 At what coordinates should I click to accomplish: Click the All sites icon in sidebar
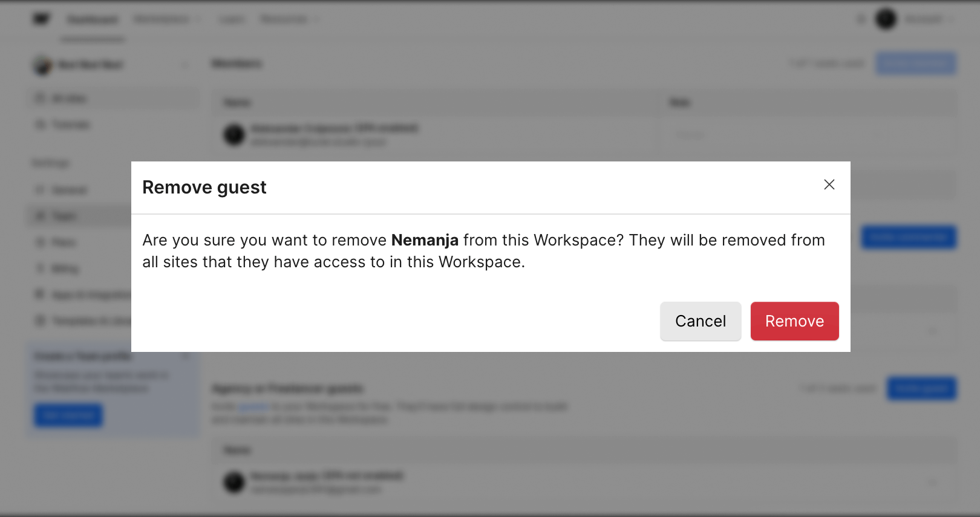[41, 99]
